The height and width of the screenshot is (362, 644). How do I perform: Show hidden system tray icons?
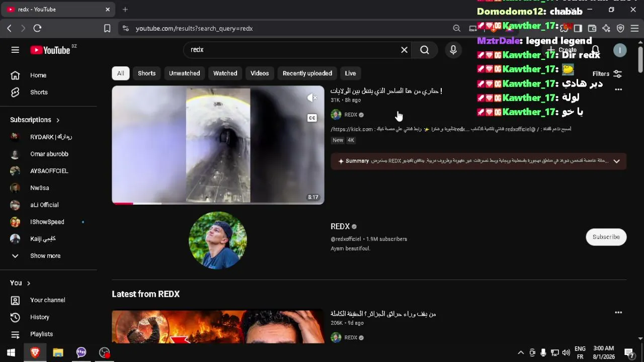pos(521,352)
